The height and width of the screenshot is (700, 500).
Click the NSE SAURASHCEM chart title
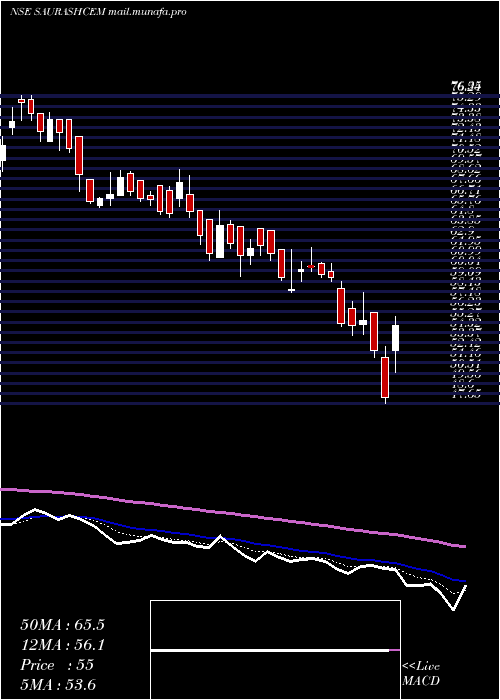(x=98, y=12)
